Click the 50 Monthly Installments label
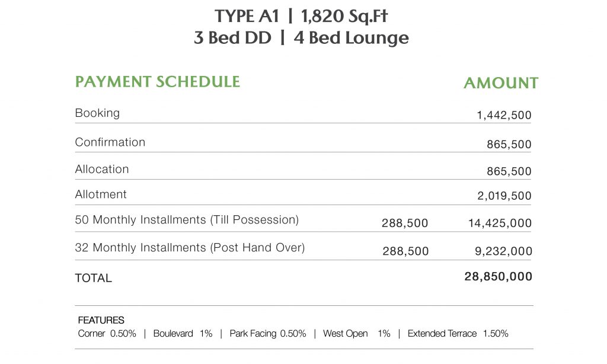The image size is (607, 364). 187,220
